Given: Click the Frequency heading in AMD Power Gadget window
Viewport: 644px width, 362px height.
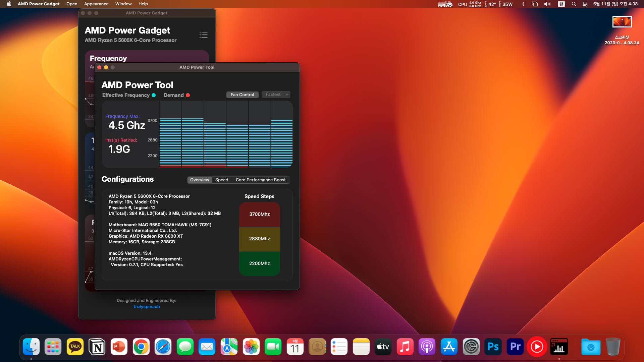Looking at the screenshot, I should tap(108, 58).
